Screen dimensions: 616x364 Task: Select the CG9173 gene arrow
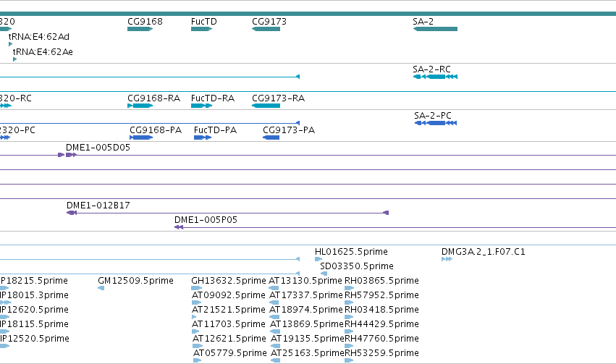[266, 29]
